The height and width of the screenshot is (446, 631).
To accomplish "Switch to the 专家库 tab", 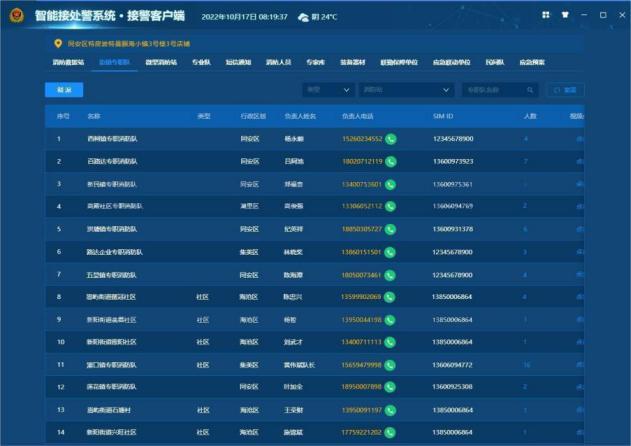I will click(x=316, y=62).
